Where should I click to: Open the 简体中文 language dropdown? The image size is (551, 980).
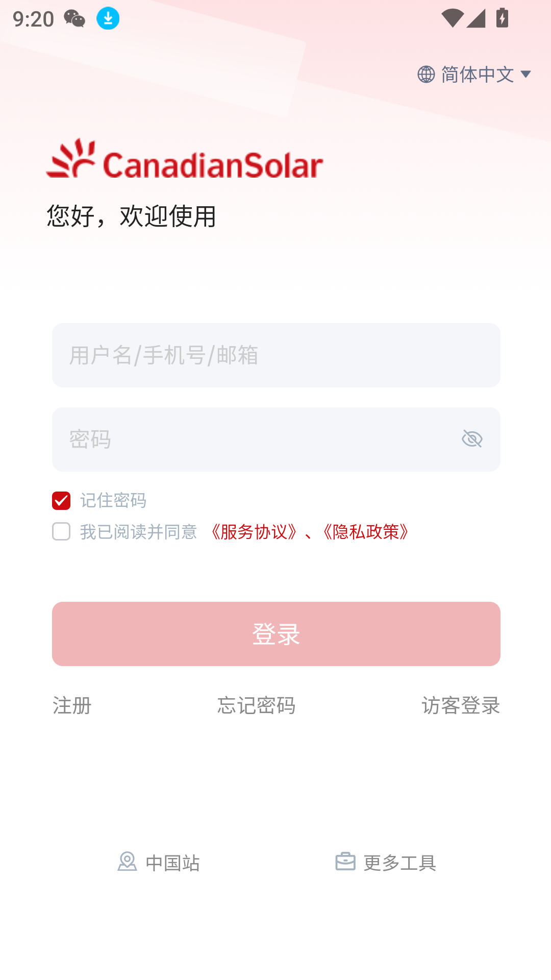(477, 75)
